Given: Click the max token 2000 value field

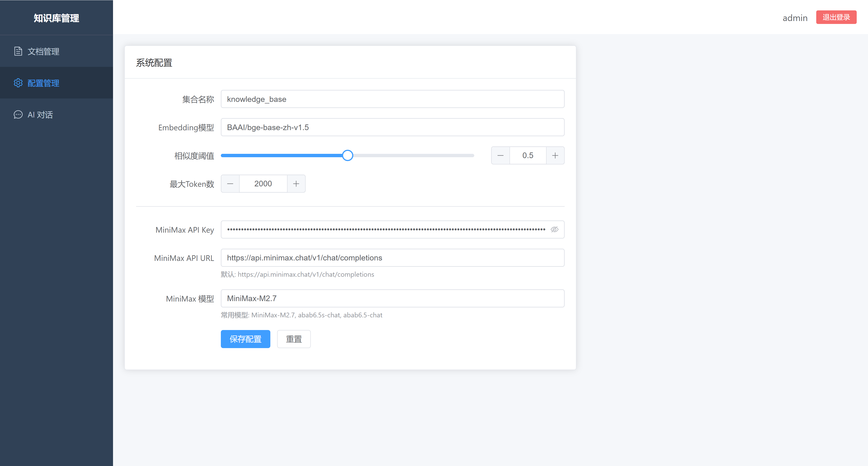Looking at the screenshot, I should [x=263, y=183].
